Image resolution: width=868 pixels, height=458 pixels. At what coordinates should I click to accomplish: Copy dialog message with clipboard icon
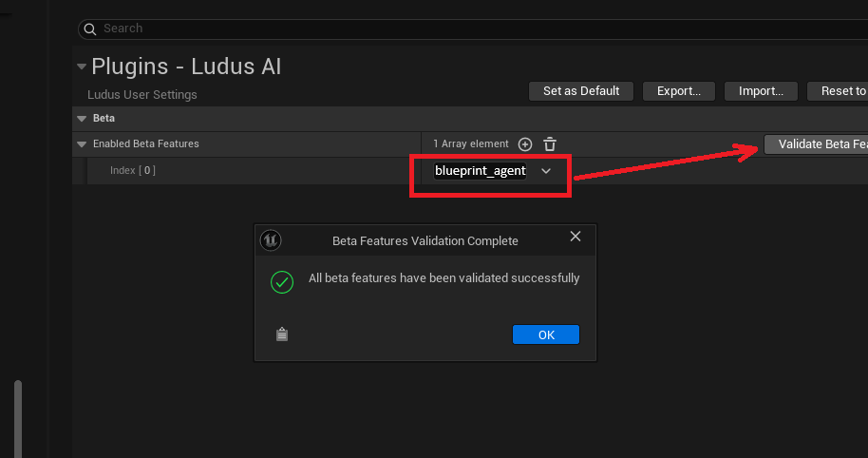(x=282, y=334)
